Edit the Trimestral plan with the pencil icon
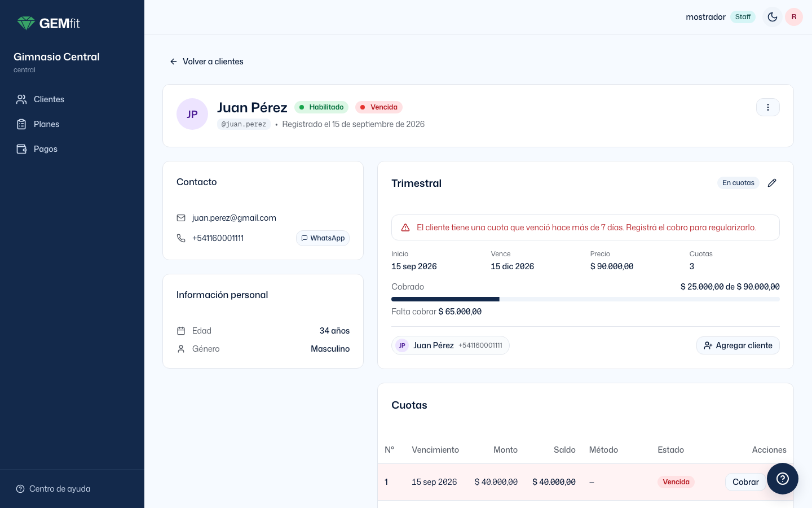This screenshot has height=508, width=812. tap(772, 183)
